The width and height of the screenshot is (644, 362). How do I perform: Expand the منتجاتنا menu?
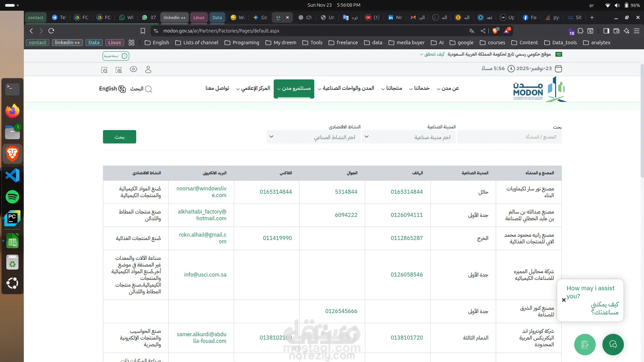[x=392, y=88]
